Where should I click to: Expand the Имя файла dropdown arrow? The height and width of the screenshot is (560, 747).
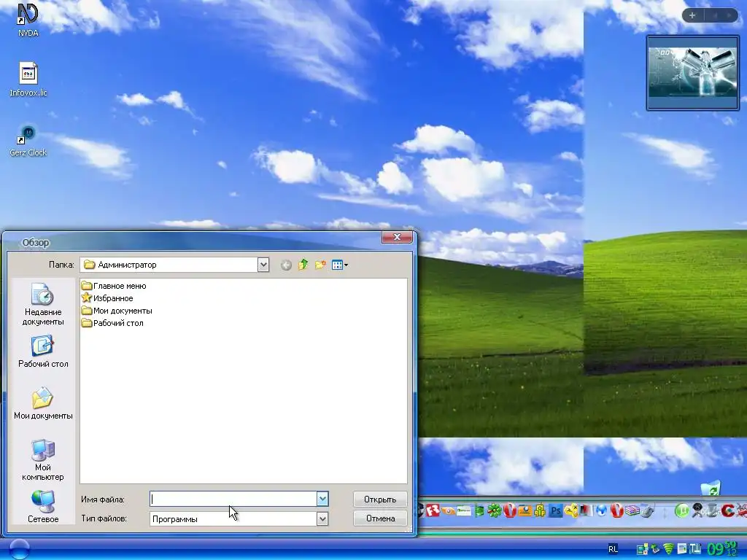pyautogui.click(x=322, y=499)
